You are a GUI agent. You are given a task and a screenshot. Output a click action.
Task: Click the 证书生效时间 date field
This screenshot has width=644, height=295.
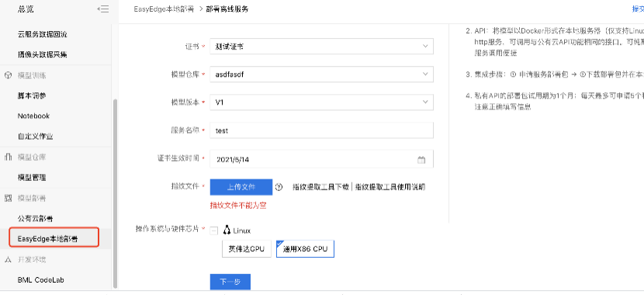click(321, 159)
